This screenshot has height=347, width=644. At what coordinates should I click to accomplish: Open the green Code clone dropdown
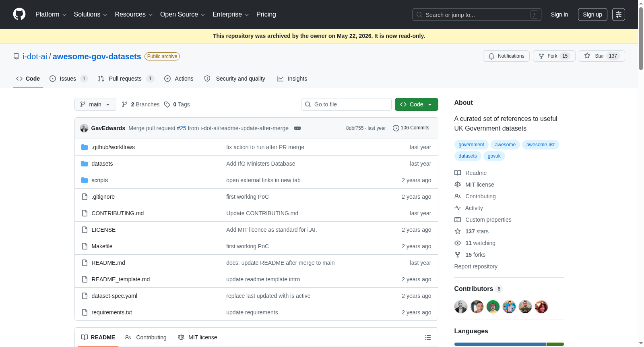click(x=417, y=104)
